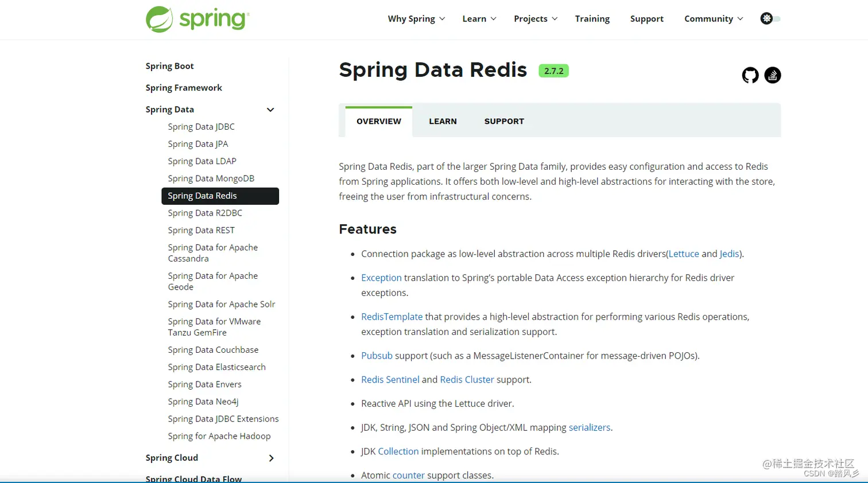This screenshot has width=868, height=483.
Task: Open Spring Data Envers
Action: coord(204,384)
